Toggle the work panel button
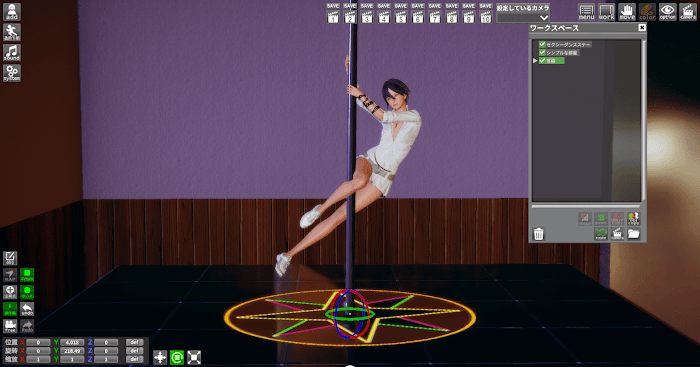 click(x=606, y=12)
